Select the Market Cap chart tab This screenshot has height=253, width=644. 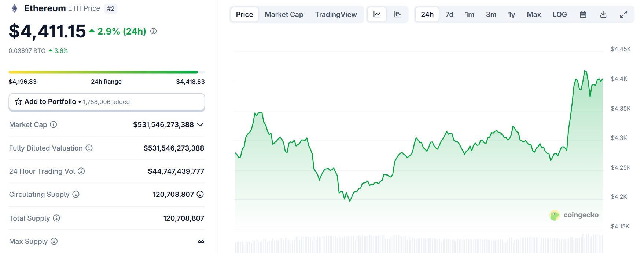tap(284, 14)
